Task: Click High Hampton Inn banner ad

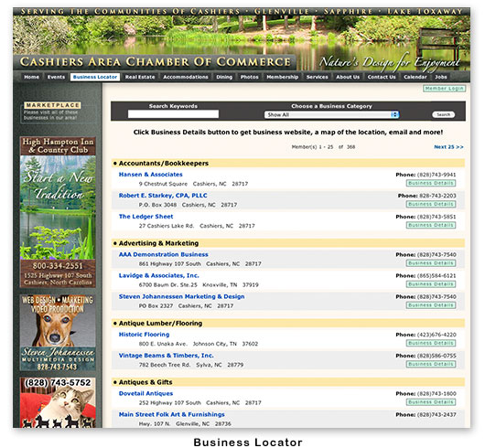Action: pyautogui.click(x=58, y=212)
